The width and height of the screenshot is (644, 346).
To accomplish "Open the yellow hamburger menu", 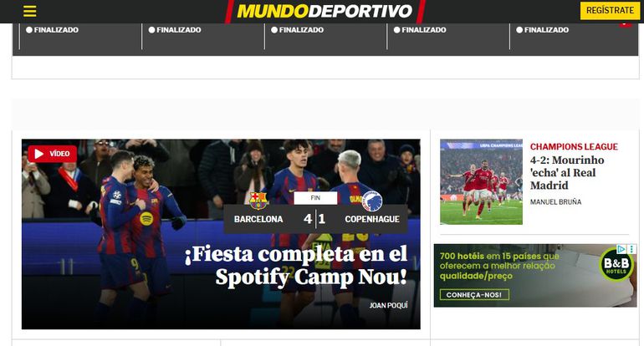I will click(x=29, y=11).
